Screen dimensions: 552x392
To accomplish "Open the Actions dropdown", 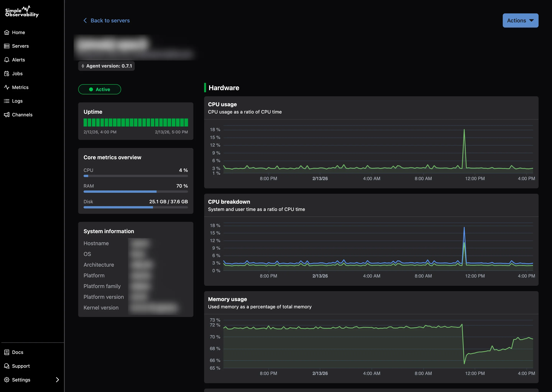I will (520, 20).
